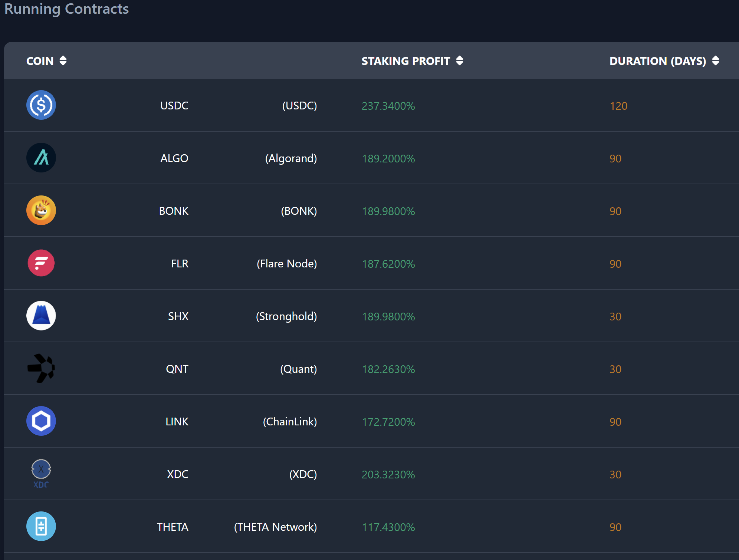This screenshot has height=560, width=739.
Task: Click the STAKING PROFIT header label
Action: pyautogui.click(x=405, y=61)
